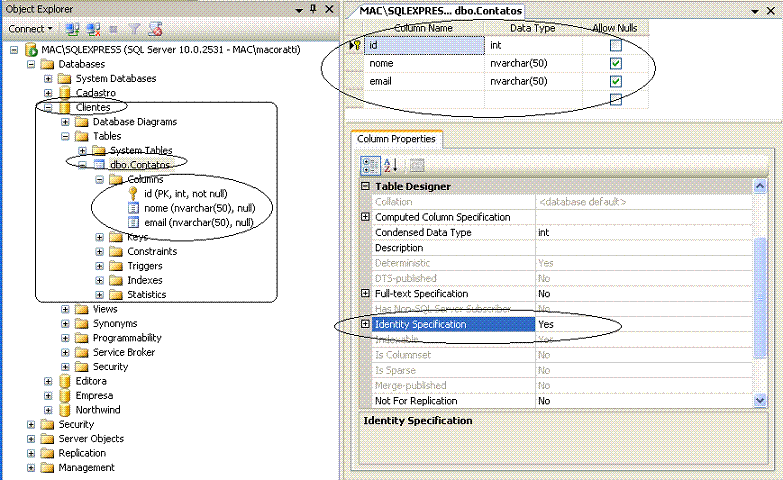The width and height of the screenshot is (783, 480).
Task: Toggle Allow Nulls checkbox in the empty row
Action: [616, 99]
